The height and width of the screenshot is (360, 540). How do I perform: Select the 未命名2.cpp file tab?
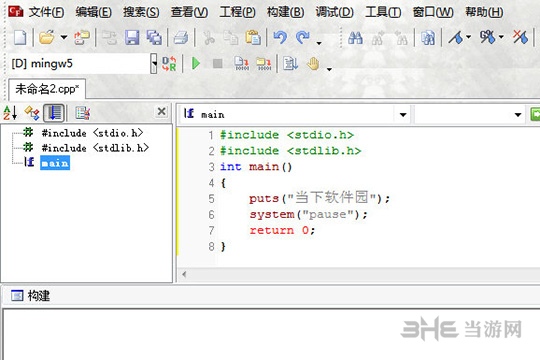pyautogui.click(x=47, y=89)
